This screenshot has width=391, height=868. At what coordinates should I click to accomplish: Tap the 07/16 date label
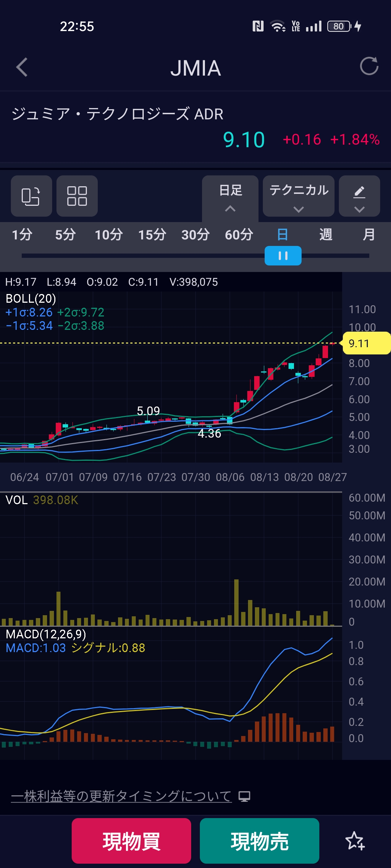pyautogui.click(x=127, y=477)
